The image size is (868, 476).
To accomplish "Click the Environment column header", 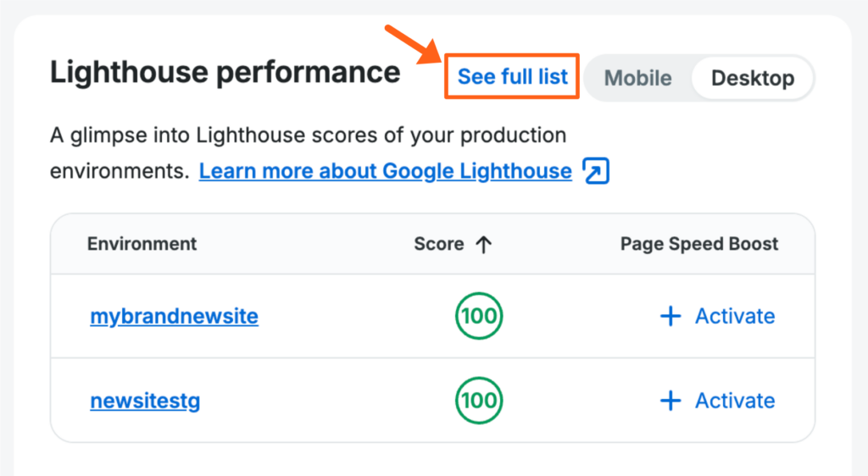I will tap(142, 244).
